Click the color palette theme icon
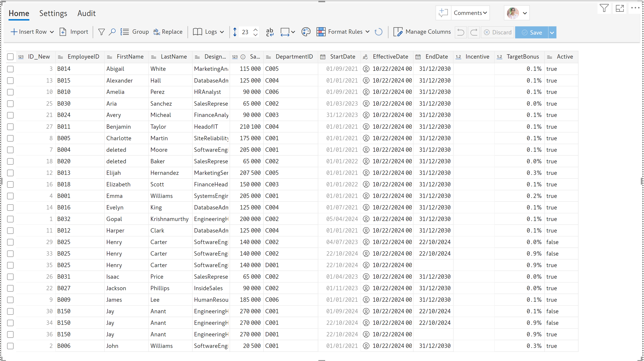Image resolution: width=644 pixels, height=361 pixels. click(x=306, y=32)
